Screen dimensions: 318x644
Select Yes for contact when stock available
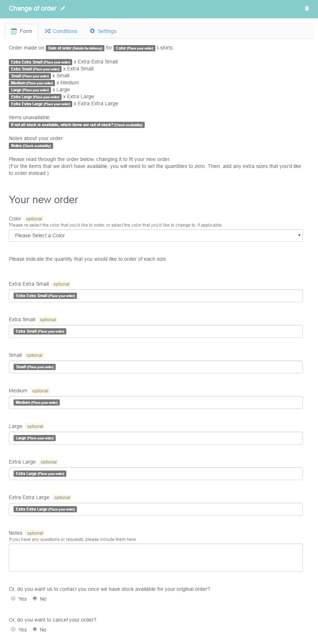click(13, 598)
